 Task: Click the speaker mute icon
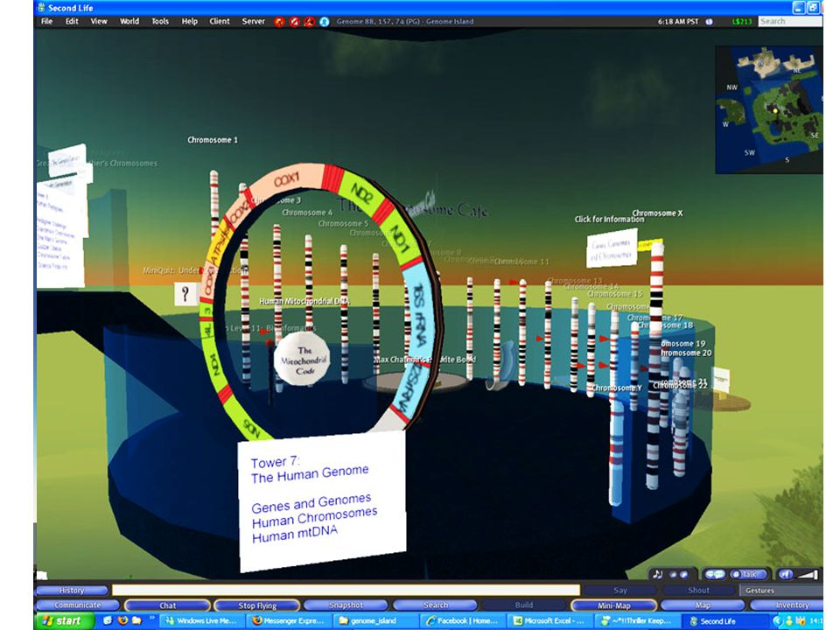(x=785, y=574)
